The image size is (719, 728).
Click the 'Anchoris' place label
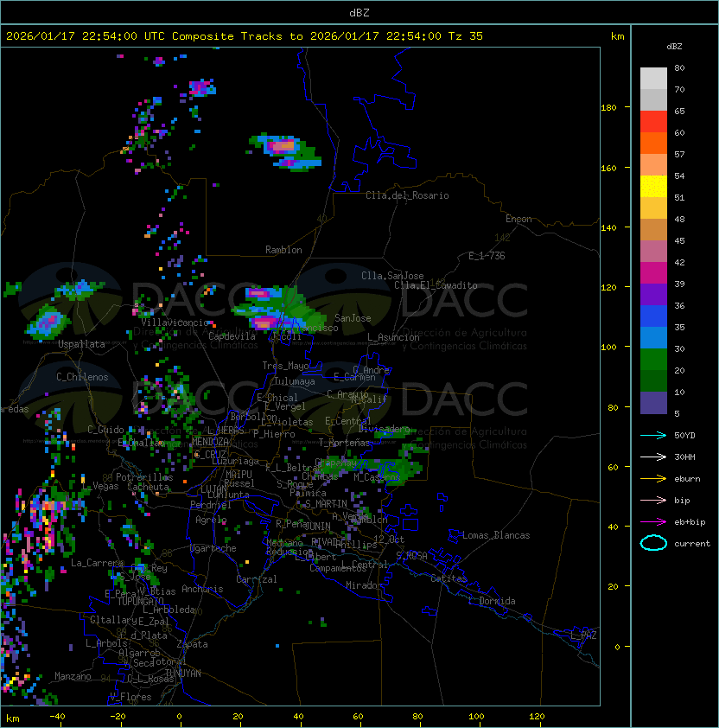(x=202, y=589)
